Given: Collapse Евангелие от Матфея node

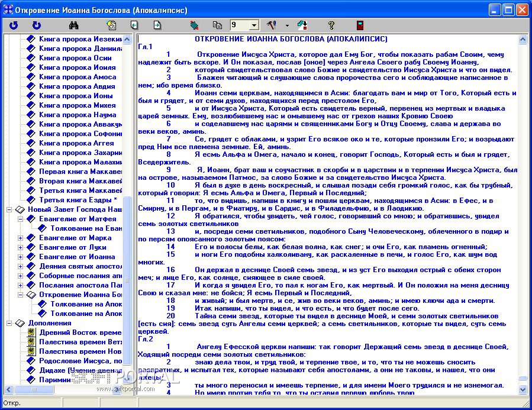Looking at the screenshot, I should 20,219.
